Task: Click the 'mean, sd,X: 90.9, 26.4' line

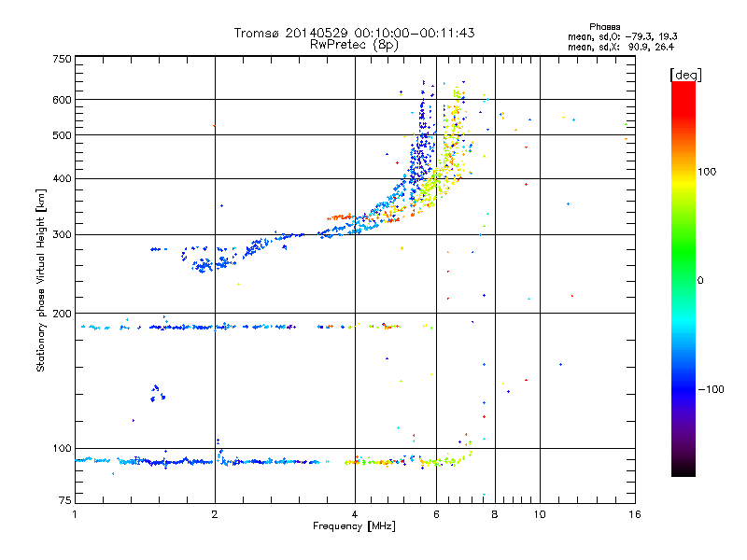Action: tap(620, 47)
